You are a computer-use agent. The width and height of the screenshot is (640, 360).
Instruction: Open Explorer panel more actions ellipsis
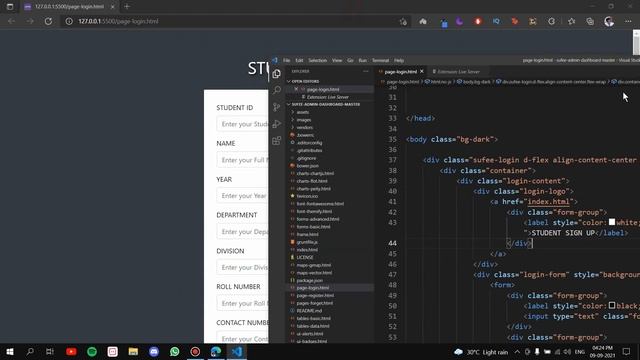pos(366,71)
